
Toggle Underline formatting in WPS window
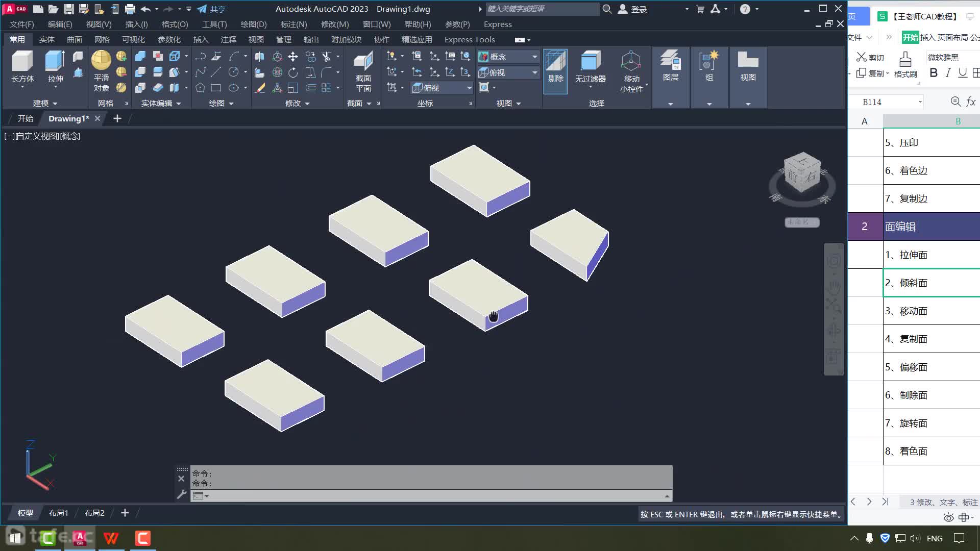tap(963, 73)
